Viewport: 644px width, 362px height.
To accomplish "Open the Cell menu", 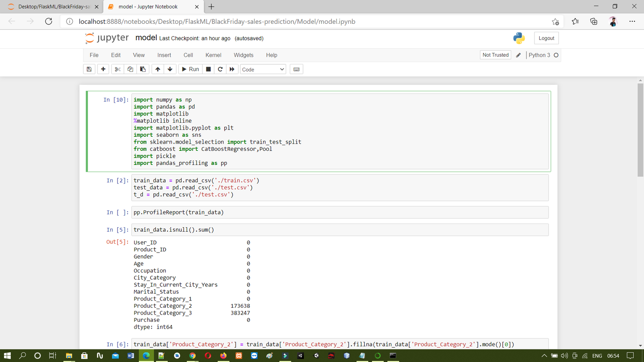I will [188, 55].
